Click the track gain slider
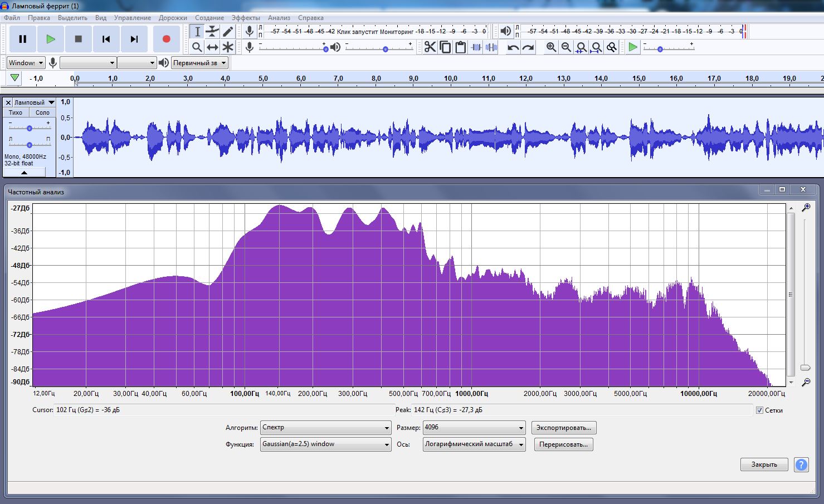This screenshot has width=824, height=504. tap(30, 128)
